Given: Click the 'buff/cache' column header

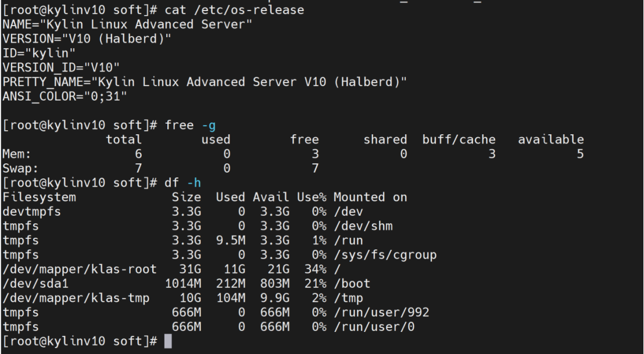Looking at the screenshot, I should pos(459,140).
